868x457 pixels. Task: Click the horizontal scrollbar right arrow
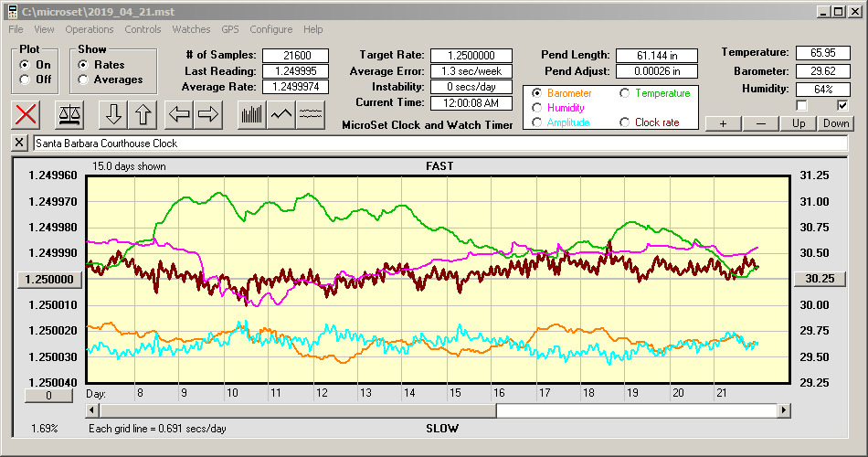point(784,411)
